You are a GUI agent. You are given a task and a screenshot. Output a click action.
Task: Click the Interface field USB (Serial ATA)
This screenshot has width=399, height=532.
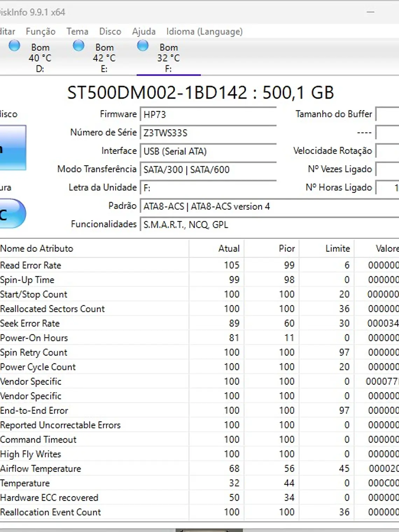208,151
